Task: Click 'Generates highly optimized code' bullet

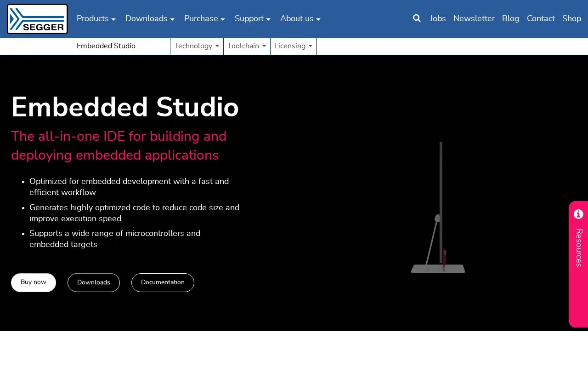Action: click(x=134, y=213)
